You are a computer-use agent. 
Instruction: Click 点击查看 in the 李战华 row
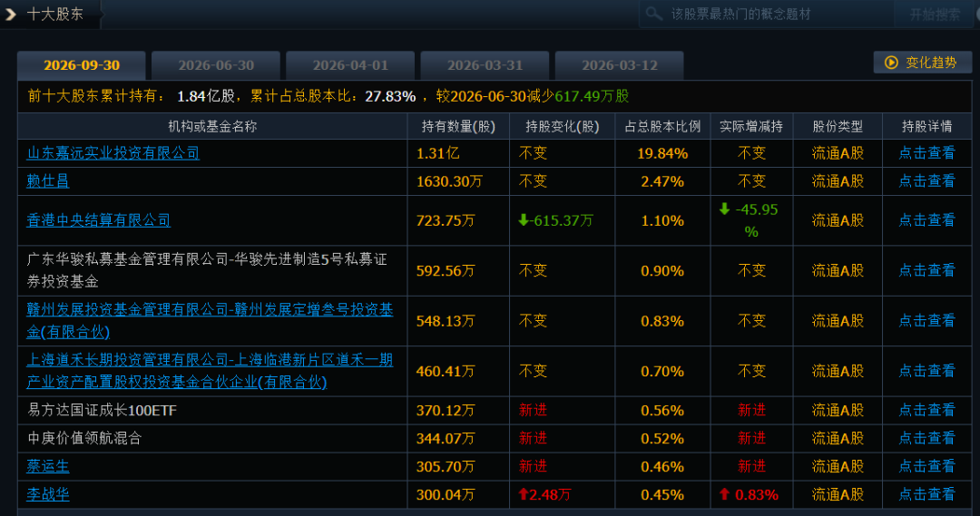click(x=926, y=494)
